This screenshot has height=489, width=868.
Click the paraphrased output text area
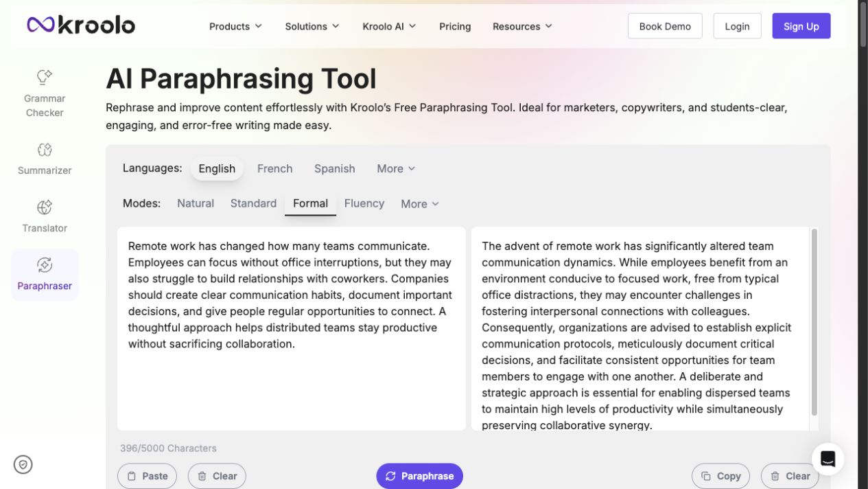(x=640, y=328)
